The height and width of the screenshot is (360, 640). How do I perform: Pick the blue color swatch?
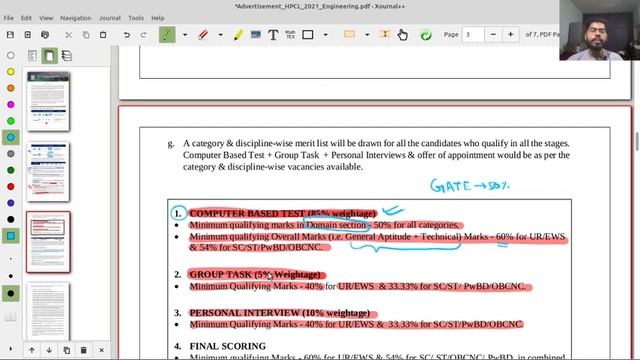11,203
